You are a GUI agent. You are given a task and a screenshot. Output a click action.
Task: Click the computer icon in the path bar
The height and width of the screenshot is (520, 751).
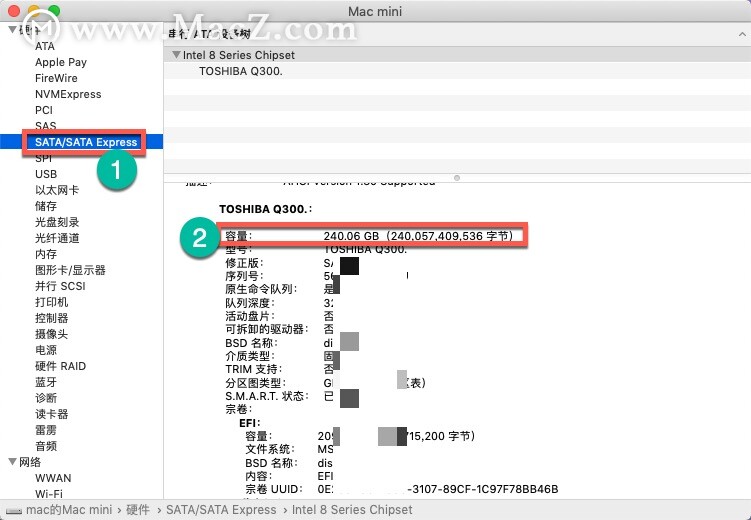pos(13,511)
